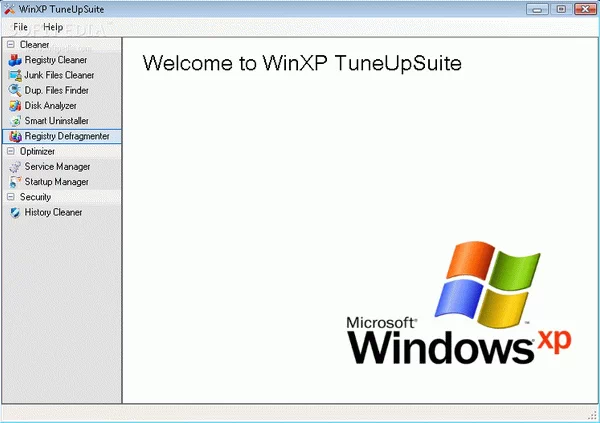This screenshot has height=423, width=600.
Task: Minimize the WinXP TuneUpSuite window
Action: (537, 9)
